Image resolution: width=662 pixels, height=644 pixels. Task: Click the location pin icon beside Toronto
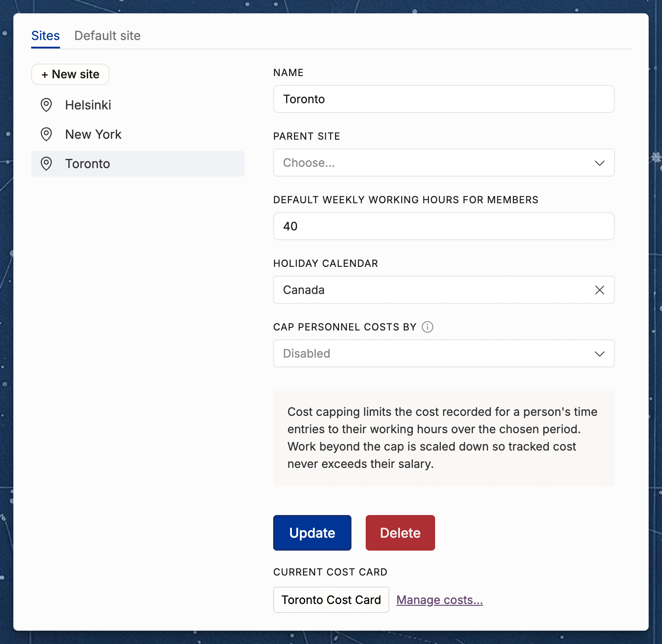[x=46, y=164]
